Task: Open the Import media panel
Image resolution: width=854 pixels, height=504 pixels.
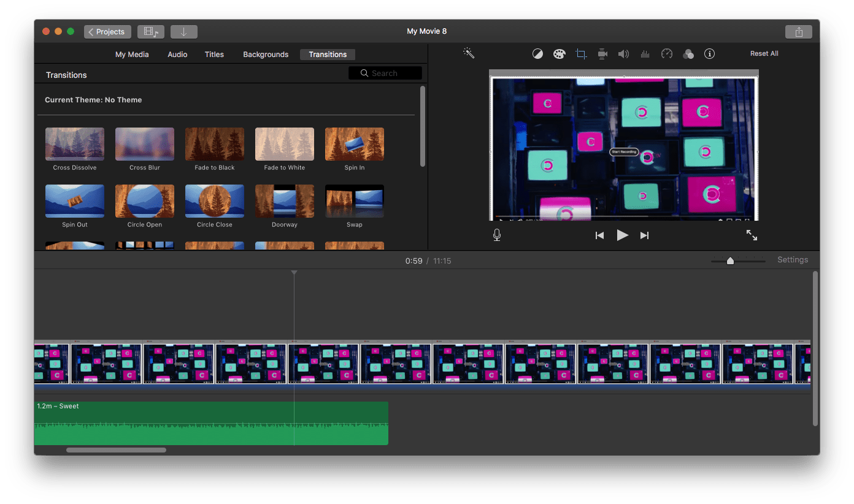Action: pos(183,31)
